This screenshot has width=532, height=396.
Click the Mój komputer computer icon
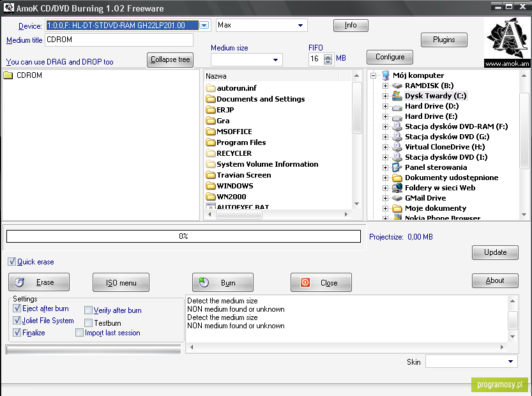(x=386, y=75)
